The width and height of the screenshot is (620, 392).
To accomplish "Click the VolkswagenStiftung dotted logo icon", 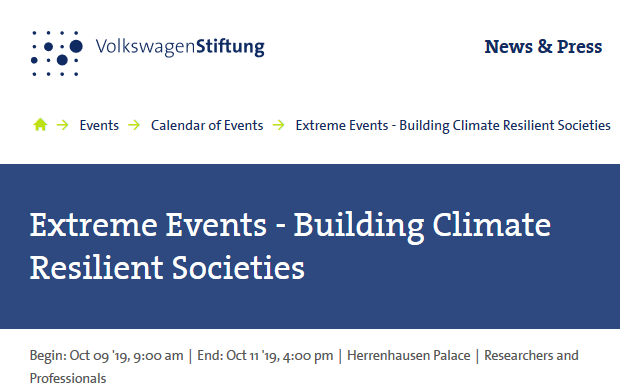I will (57, 53).
